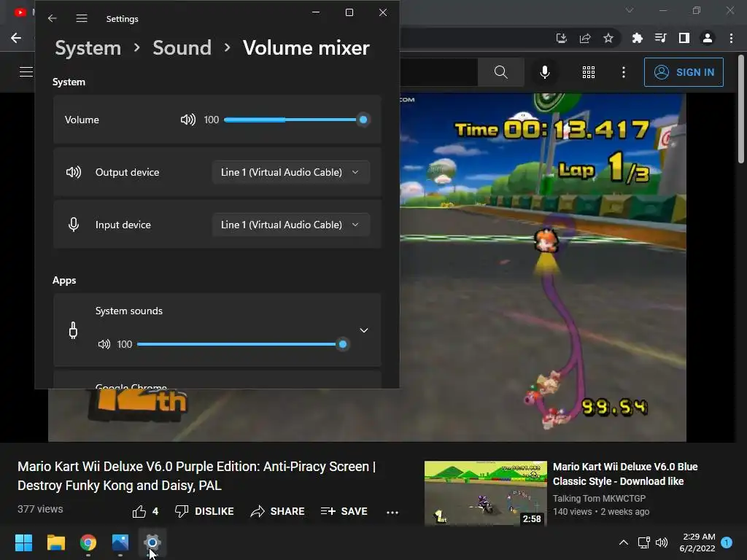Open the YouTube apps grid
This screenshot has width=747, height=560.
(x=589, y=72)
